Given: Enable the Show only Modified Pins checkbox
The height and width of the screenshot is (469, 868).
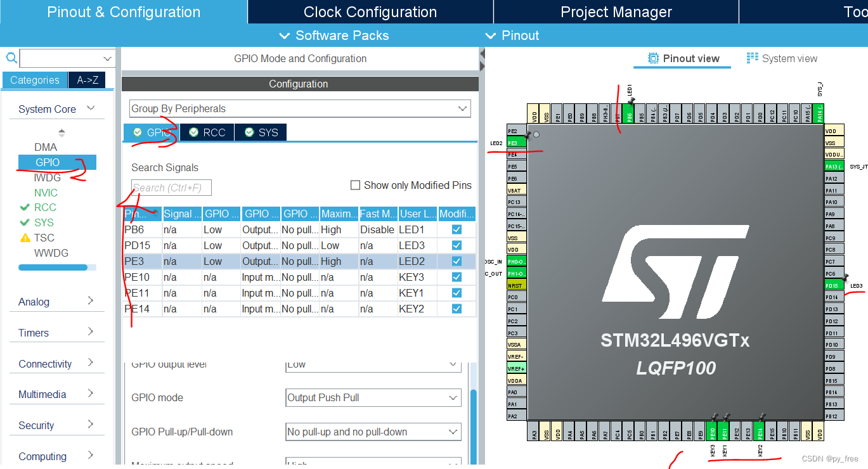Looking at the screenshot, I should [x=355, y=185].
